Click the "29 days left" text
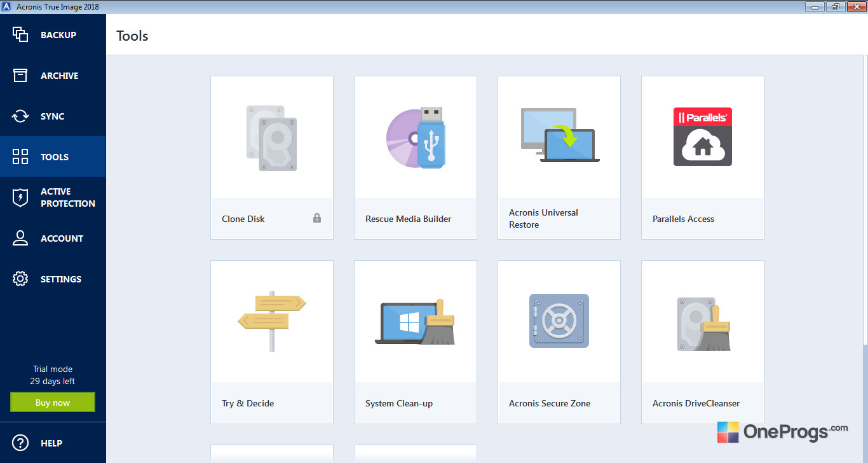Screen dimensions: 868x463 pyautogui.click(x=53, y=382)
